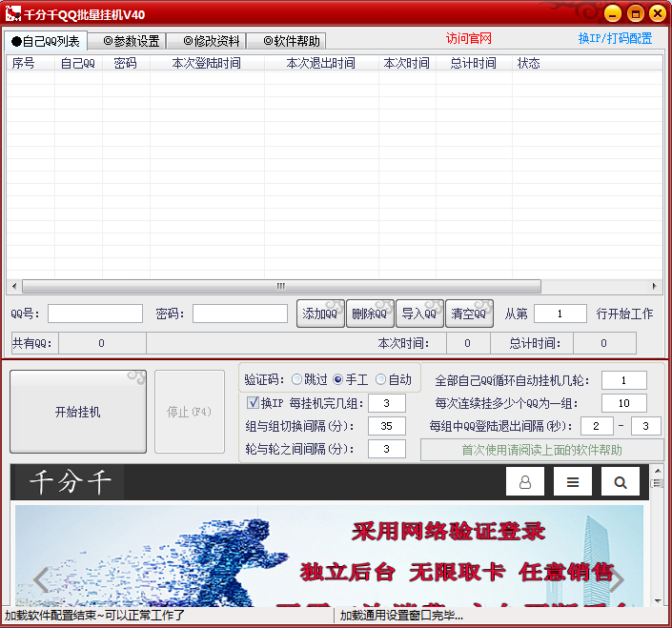Click the 停止(F4) button

pyautogui.click(x=190, y=412)
